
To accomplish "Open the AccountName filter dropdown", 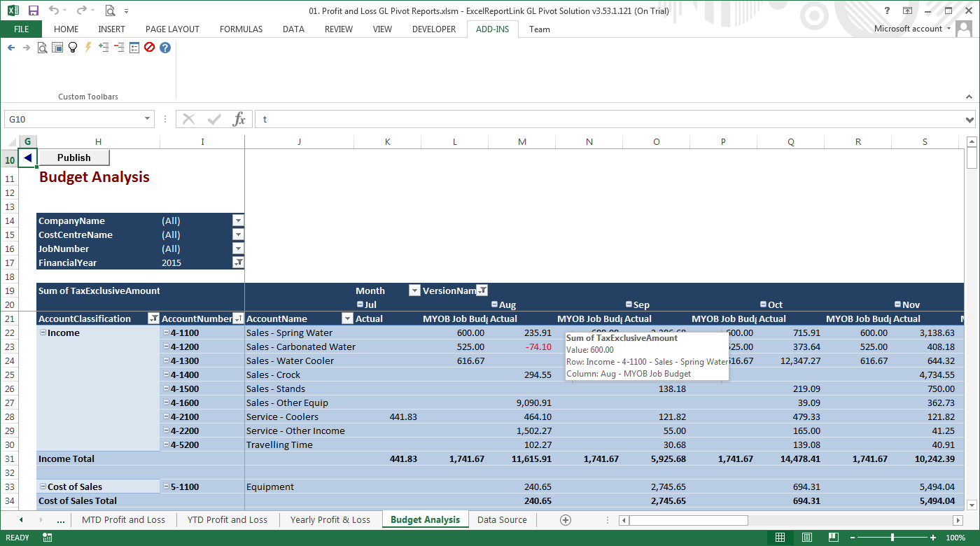I will coord(347,318).
